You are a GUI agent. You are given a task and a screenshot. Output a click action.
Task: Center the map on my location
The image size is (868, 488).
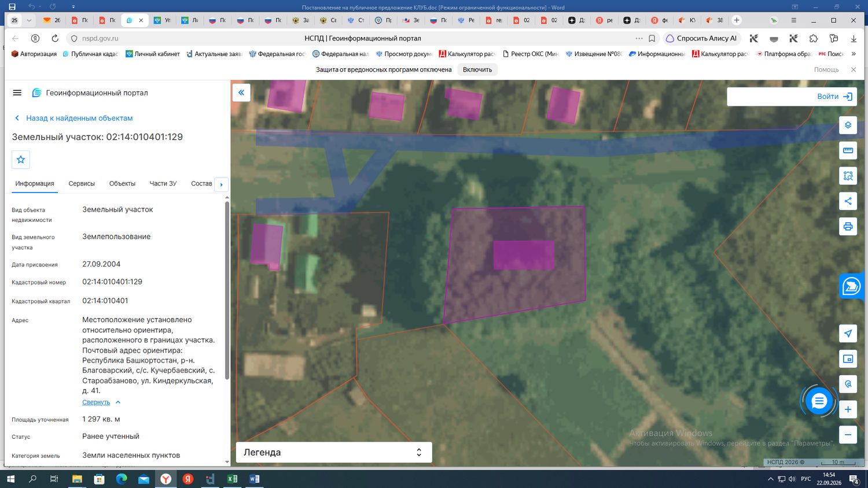coord(848,334)
